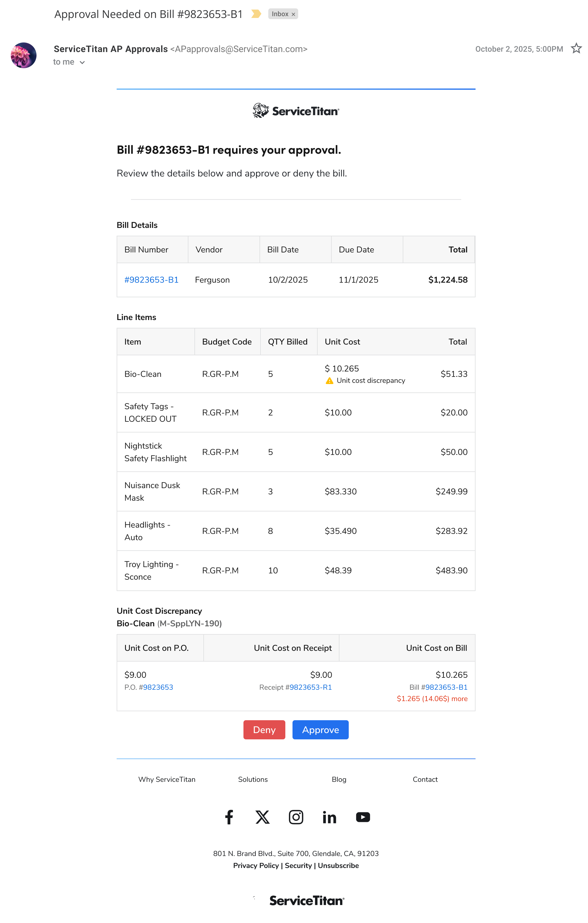
Task: Click Headlights - Auto unit cost $35.490
Action: (x=341, y=531)
